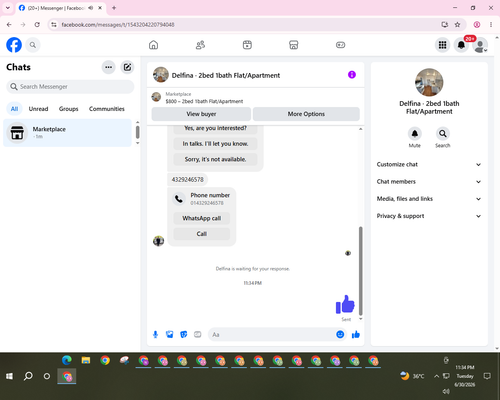Expand Customize chat section
Screen dimensions: 500x400
point(429,164)
